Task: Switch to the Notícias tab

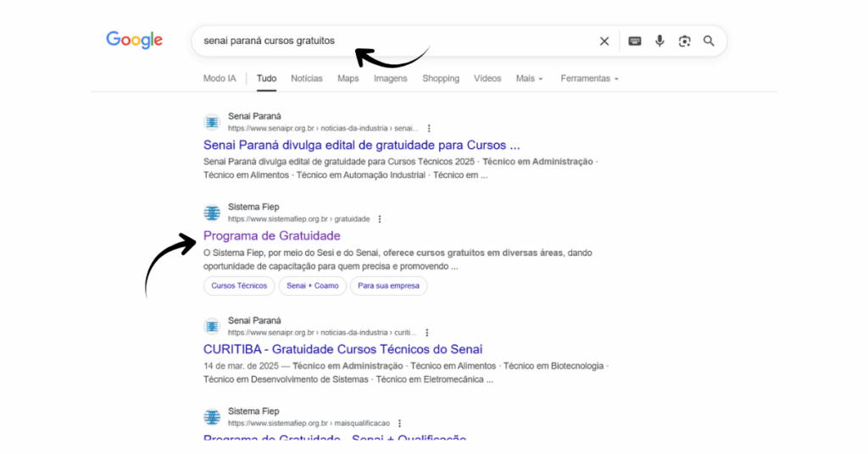Action: [x=307, y=79]
